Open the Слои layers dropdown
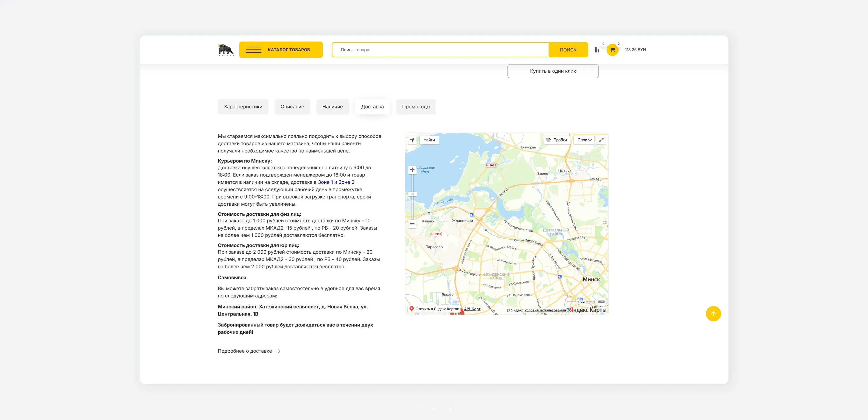868x420 pixels. [584, 140]
